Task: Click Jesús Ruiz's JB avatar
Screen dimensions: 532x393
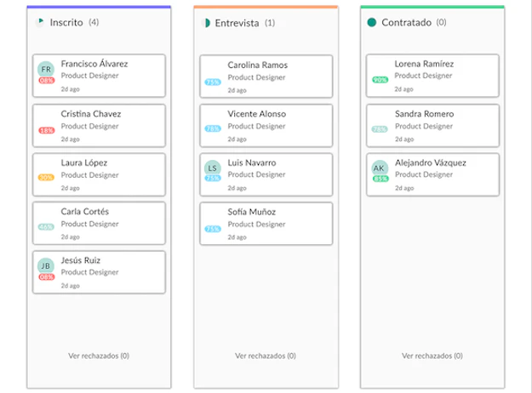Action: [46, 266]
